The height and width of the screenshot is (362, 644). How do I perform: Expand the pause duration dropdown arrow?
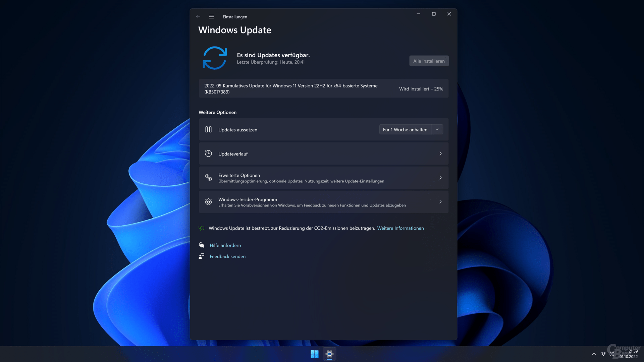(437, 130)
